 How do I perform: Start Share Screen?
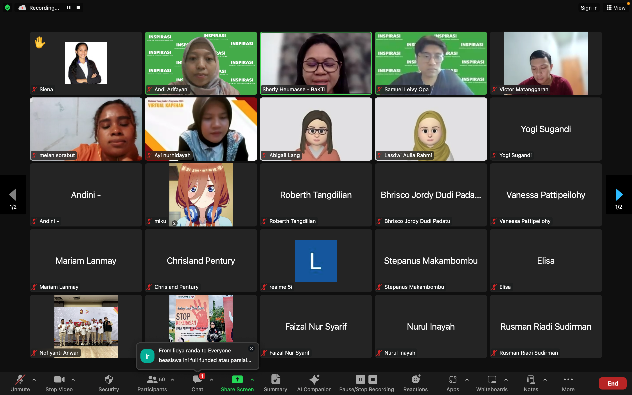tap(237, 383)
